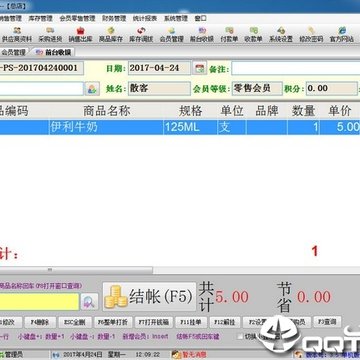Click the 会员等级 field showing 零售会员
360x360 pixels.
pyautogui.click(x=257, y=89)
